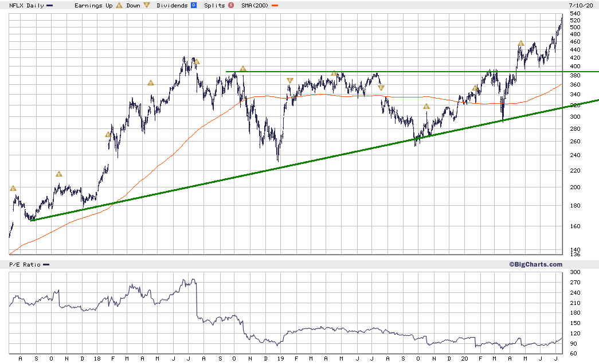Click the 19 year label on time axis

(x=281, y=359)
